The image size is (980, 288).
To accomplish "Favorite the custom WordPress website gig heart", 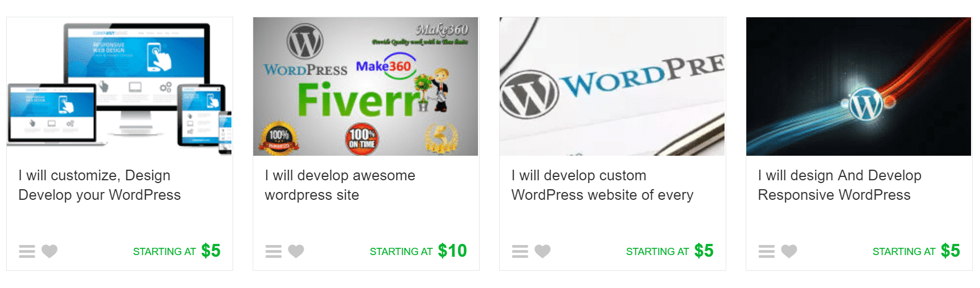I will point(543,252).
